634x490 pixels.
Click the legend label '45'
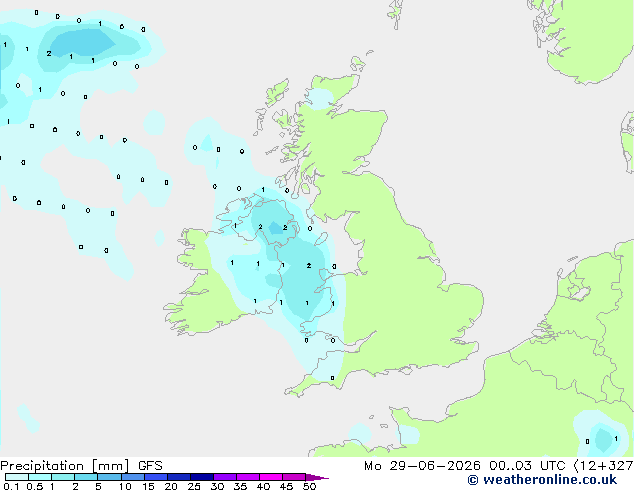[x=286, y=486]
